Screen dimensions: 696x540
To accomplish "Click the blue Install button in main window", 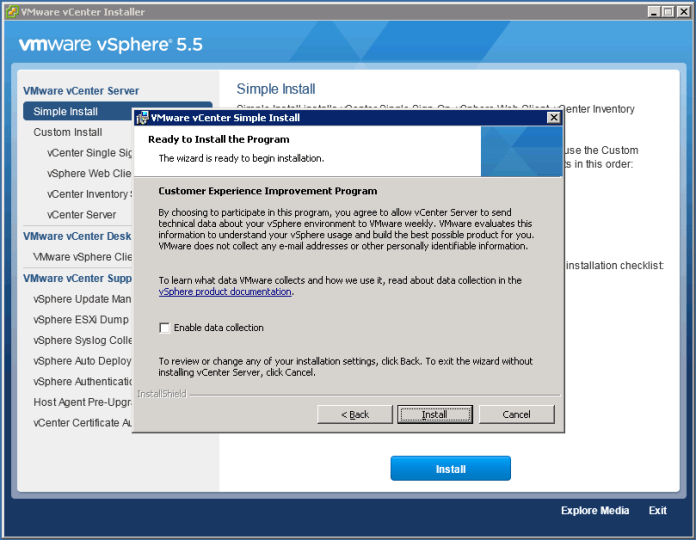I will coord(450,469).
